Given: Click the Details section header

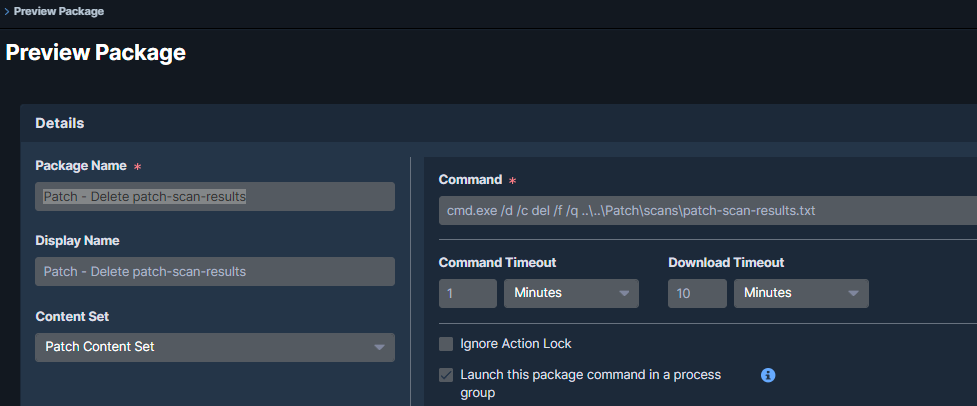Looking at the screenshot, I should (x=60, y=123).
